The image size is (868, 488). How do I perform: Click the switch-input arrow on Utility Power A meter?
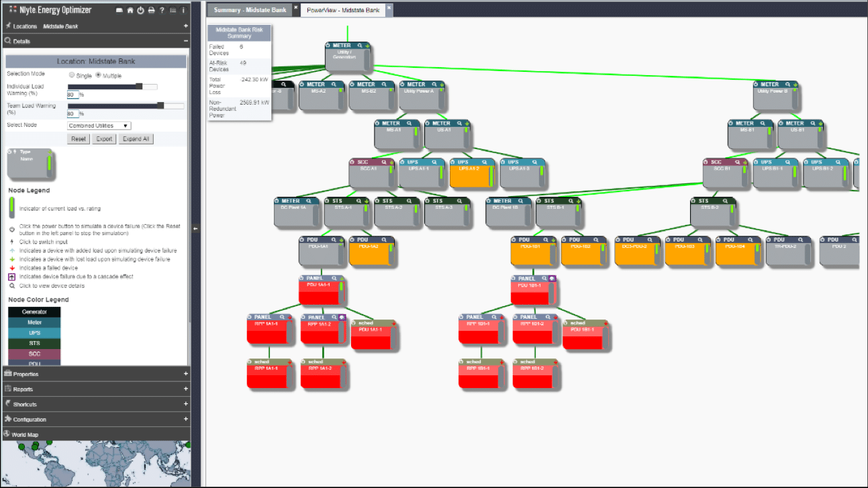(x=442, y=85)
